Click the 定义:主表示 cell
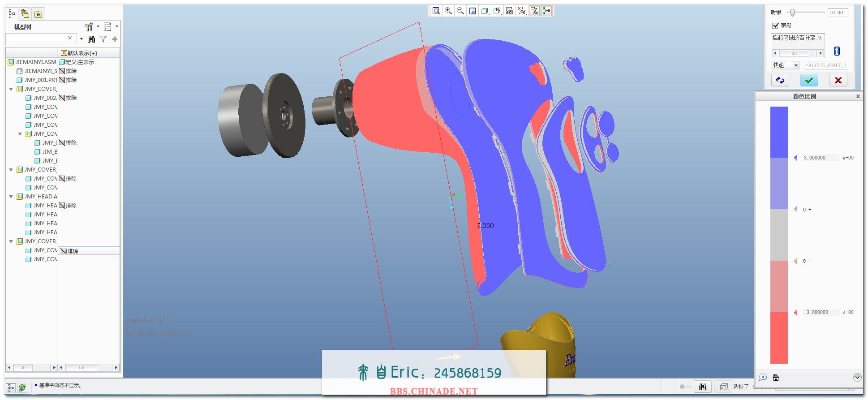Viewport: 868px width, 400px height. tap(77, 62)
